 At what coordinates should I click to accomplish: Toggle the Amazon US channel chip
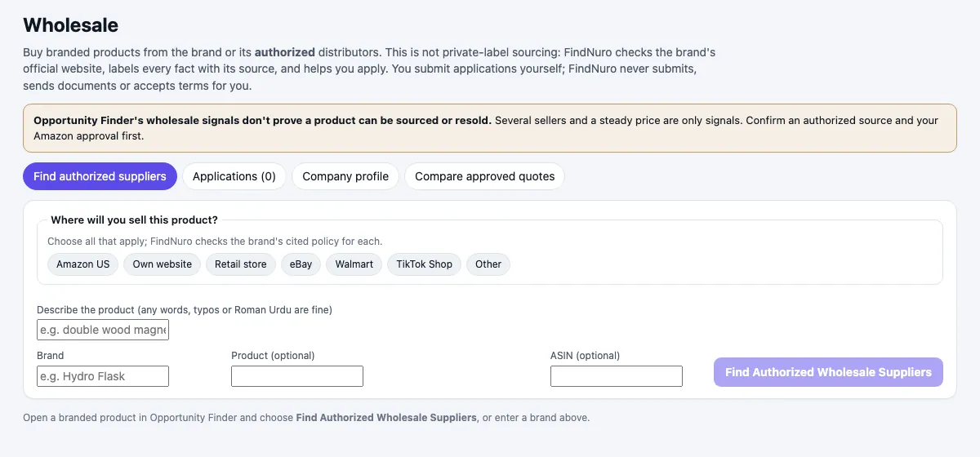(83, 264)
